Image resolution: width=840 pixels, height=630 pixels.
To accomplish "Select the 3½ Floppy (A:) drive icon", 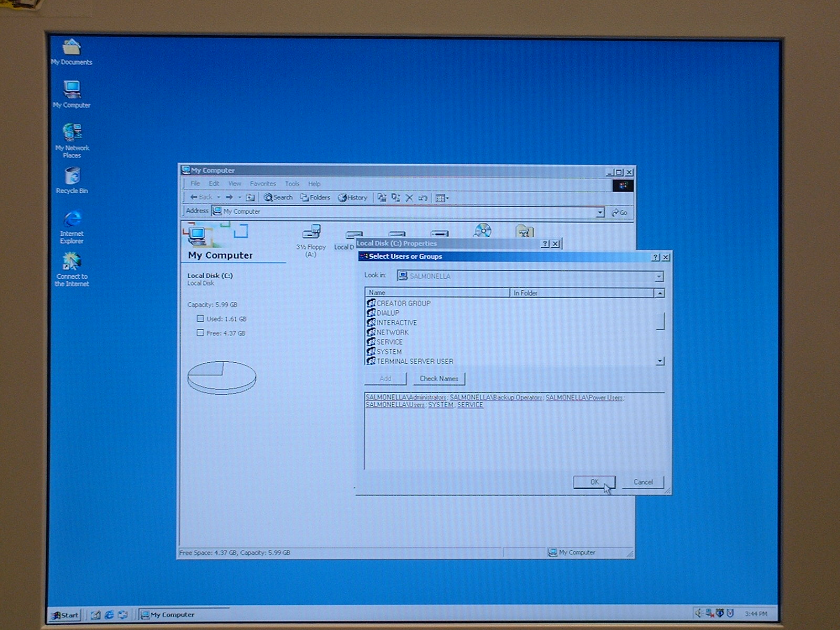I will tap(311, 232).
